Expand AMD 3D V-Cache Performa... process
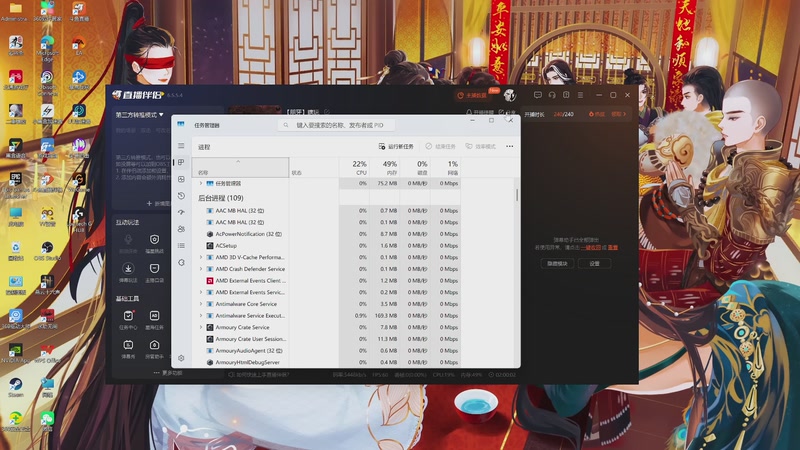The image size is (800, 450). coord(201,257)
